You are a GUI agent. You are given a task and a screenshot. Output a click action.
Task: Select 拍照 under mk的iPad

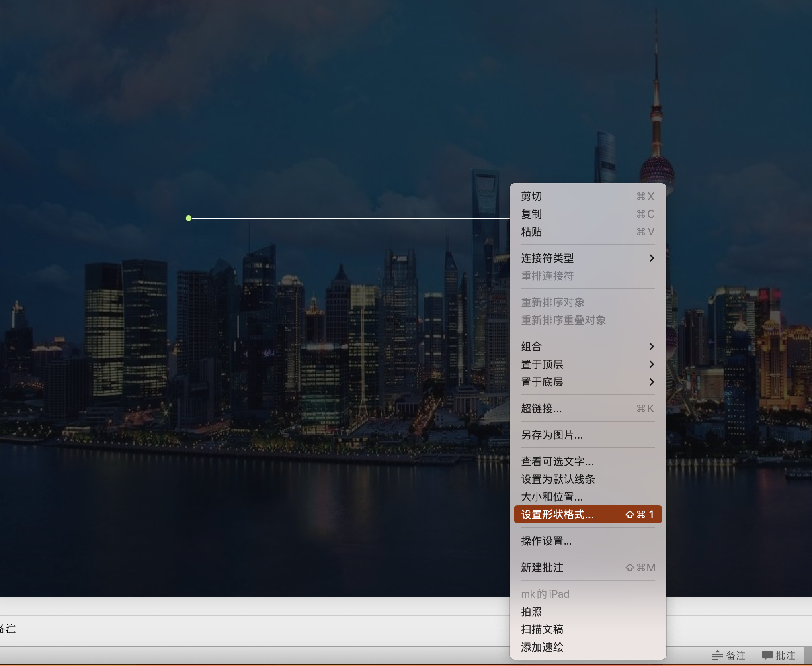pyautogui.click(x=531, y=612)
